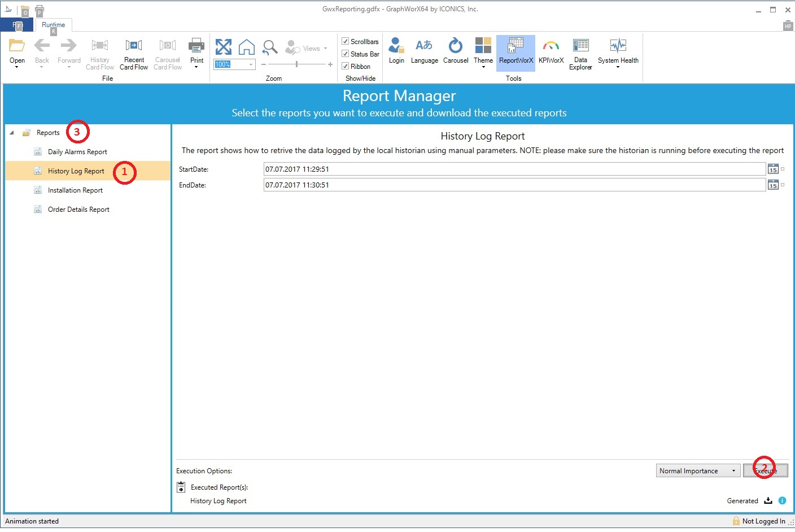Image resolution: width=795 pixels, height=532 pixels.
Task: Click the zoom in plus button
Action: click(x=330, y=64)
